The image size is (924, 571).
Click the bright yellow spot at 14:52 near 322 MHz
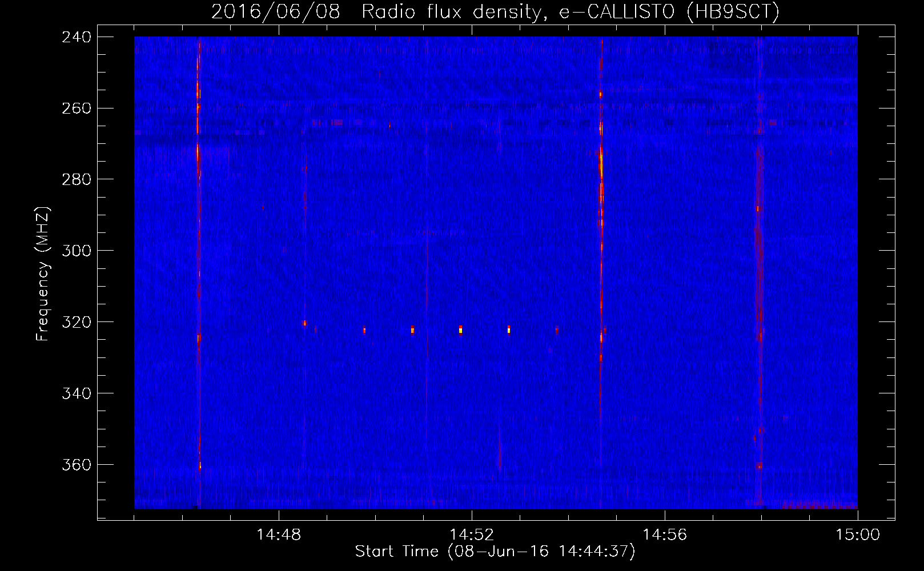coord(460,329)
